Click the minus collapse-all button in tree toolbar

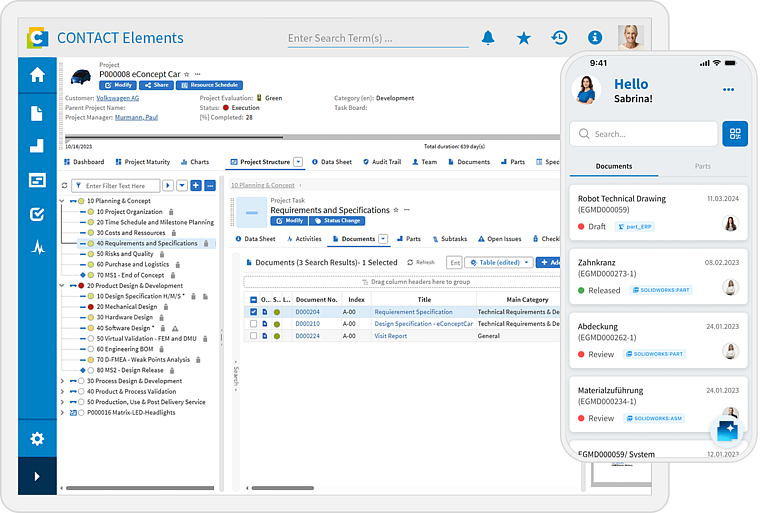210,186
